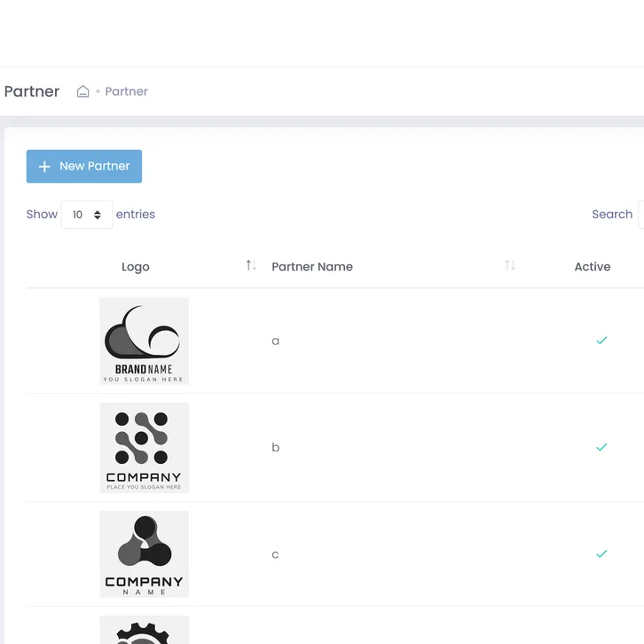
Task: Open the Partner breadcrumb link
Action: 127,91
